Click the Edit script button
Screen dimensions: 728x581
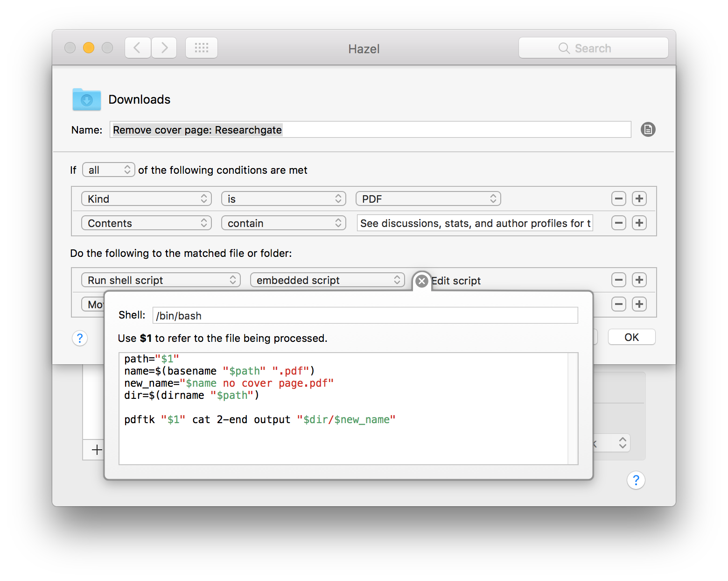[x=456, y=281]
